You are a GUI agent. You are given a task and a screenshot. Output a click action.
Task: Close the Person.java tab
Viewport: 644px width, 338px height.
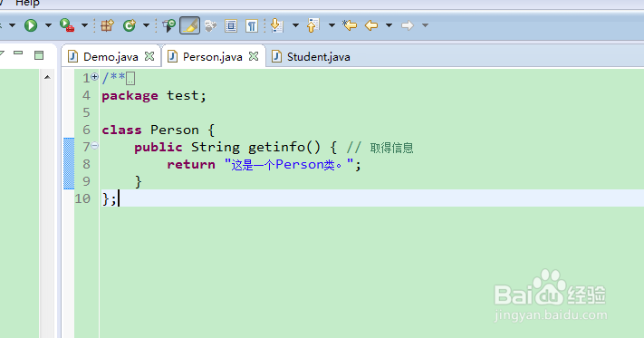click(254, 56)
